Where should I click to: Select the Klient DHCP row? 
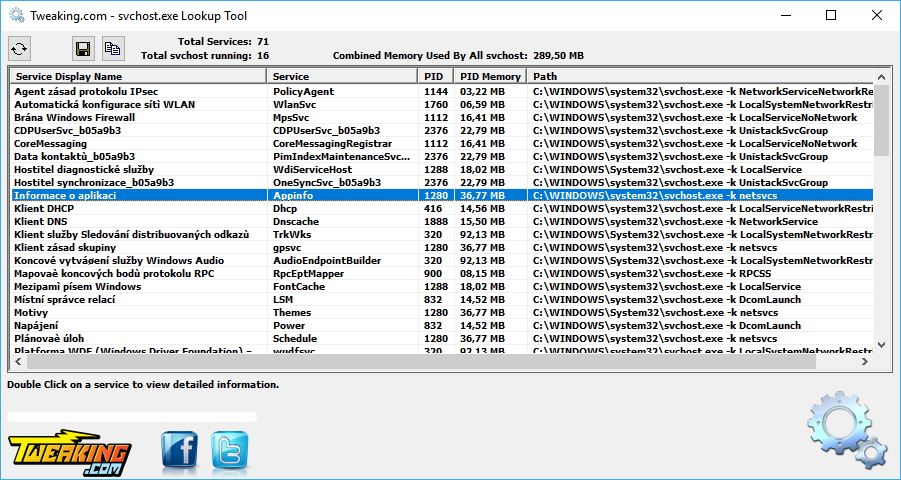pos(442,209)
